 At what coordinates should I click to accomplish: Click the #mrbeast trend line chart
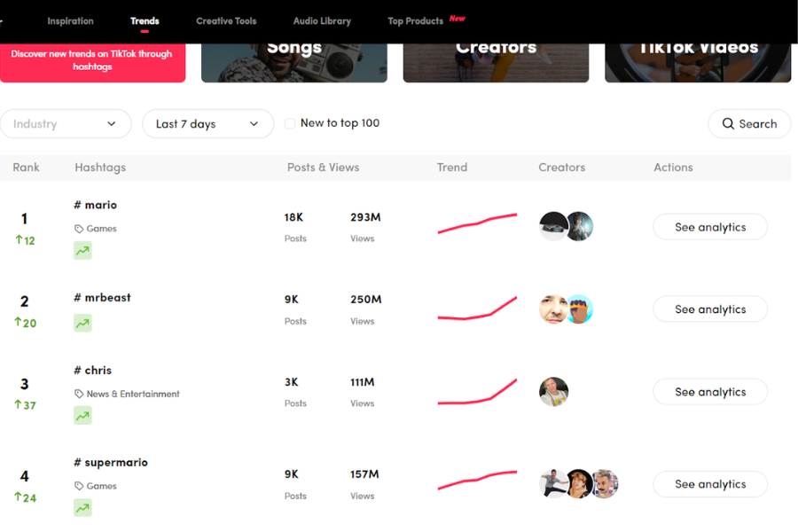coord(477,309)
